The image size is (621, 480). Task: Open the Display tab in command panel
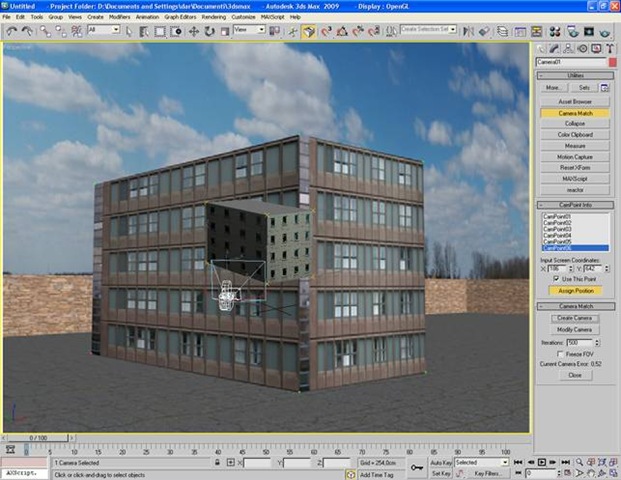click(597, 48)
